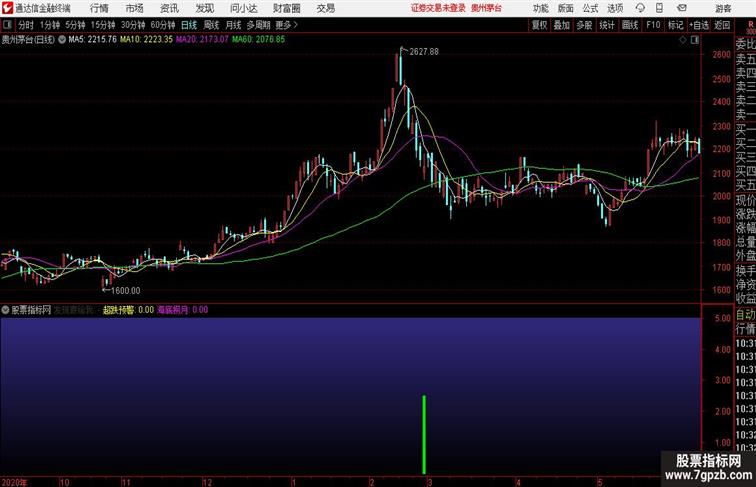Image resolution: width=756 pixels, height=487 pixels.
Task: Switch to the 60分钟 period tab
Action: click(163, 25)
